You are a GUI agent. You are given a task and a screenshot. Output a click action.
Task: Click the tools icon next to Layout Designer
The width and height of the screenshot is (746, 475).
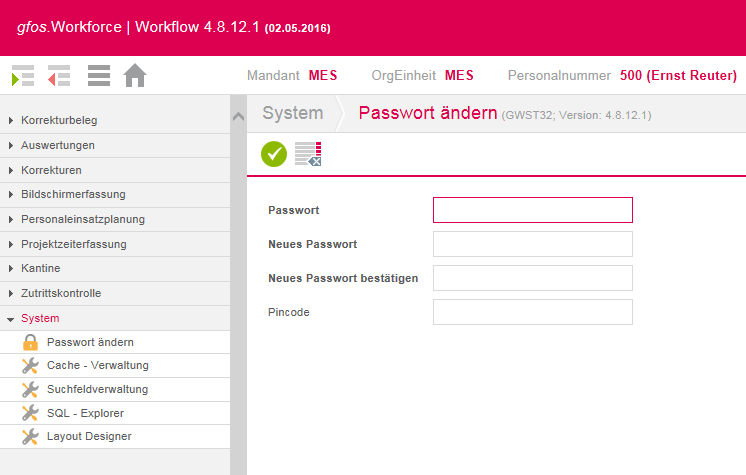[x=30, y=436]
